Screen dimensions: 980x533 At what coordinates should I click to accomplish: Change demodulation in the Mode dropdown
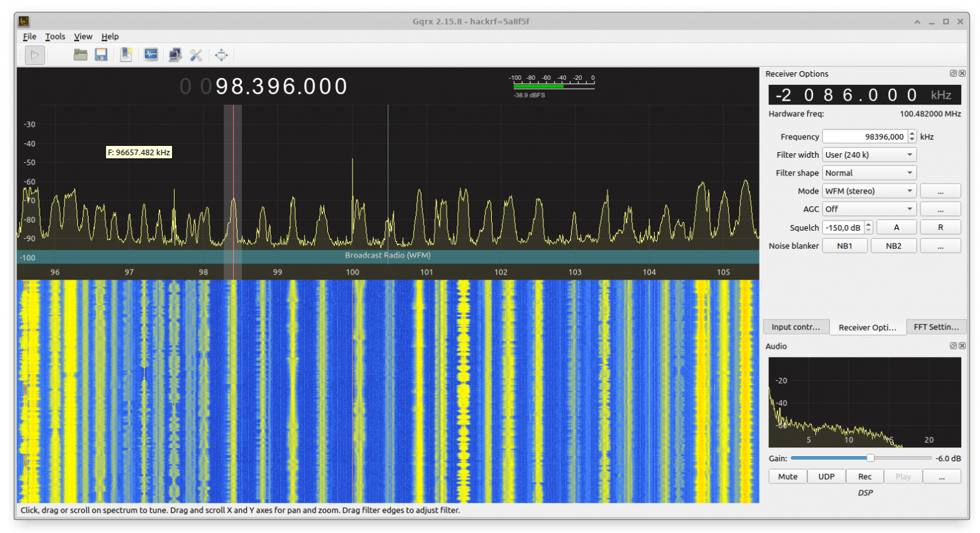tap(869, 190)
